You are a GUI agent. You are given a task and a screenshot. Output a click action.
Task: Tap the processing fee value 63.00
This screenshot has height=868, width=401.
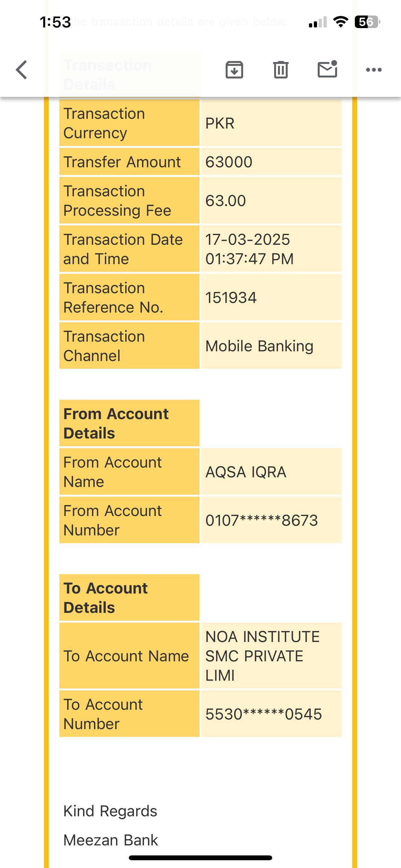(x=225, y=201)
